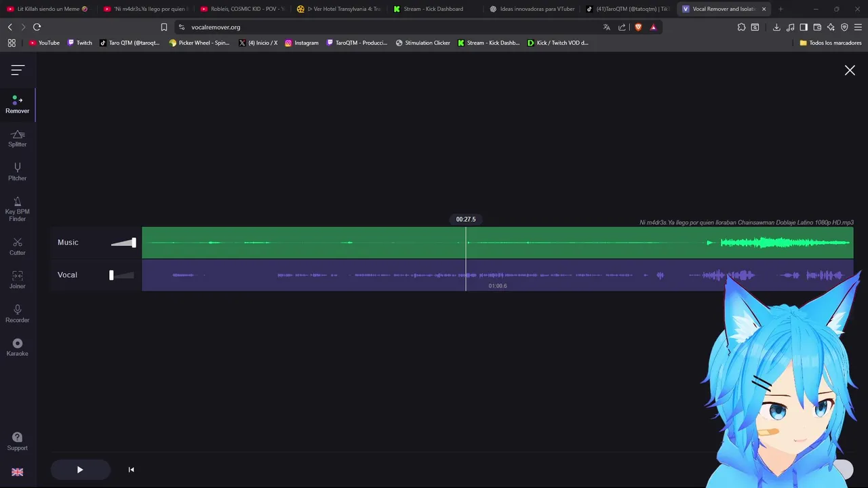Click the green Music waveform track
The height and width of the screenshot is (488, 868).
(x=497, y=243)
